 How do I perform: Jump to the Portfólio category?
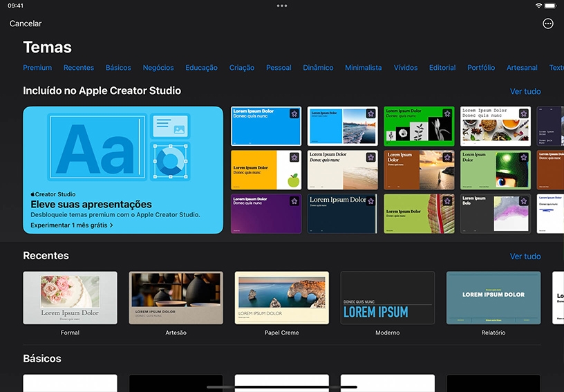tap(481, 68)
